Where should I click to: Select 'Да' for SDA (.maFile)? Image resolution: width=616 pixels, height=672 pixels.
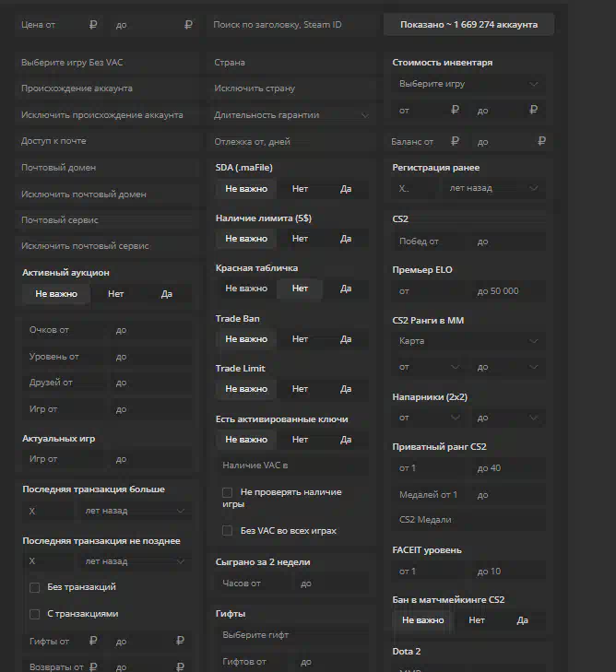coord(346,189)
